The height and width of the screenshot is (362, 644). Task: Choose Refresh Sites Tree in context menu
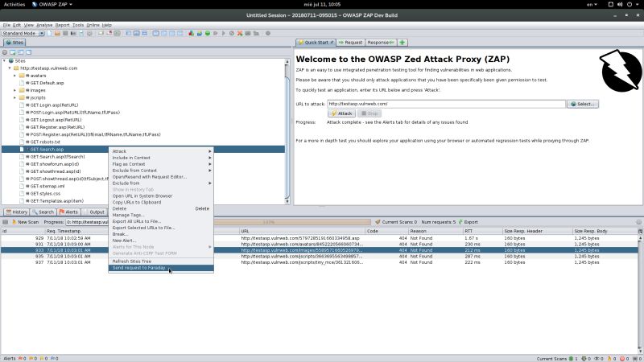pos(161,261)
